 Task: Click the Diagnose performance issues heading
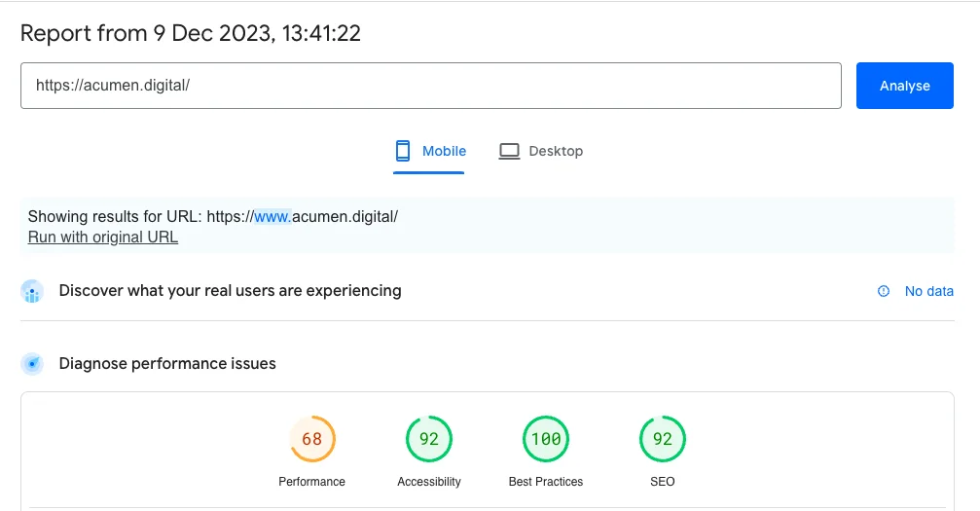[167, 363]
